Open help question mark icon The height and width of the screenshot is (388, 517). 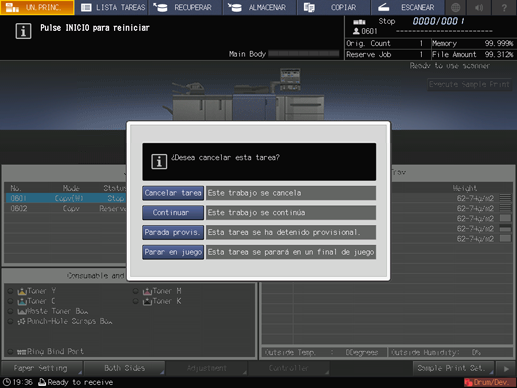[504, 7]
